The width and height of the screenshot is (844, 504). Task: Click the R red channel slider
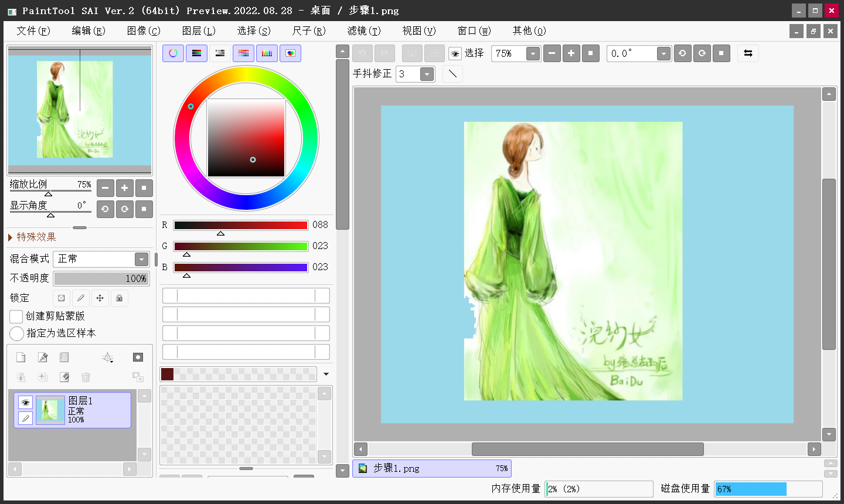240,226
